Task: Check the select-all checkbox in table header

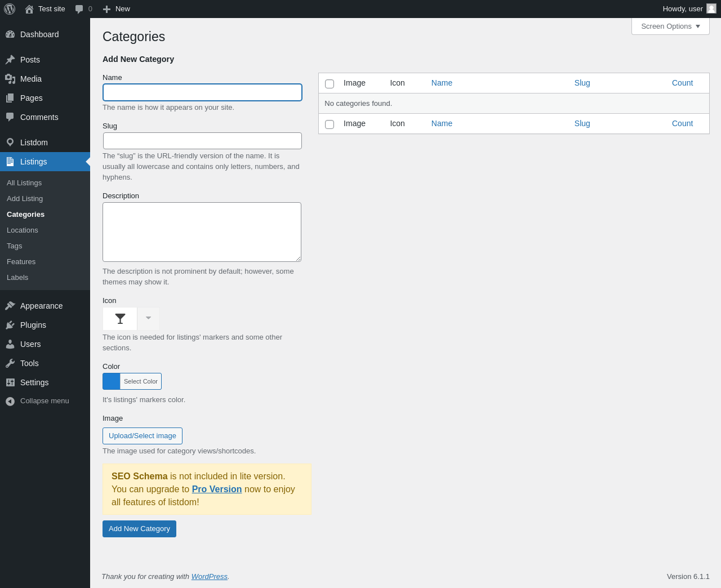Action: 330,84
